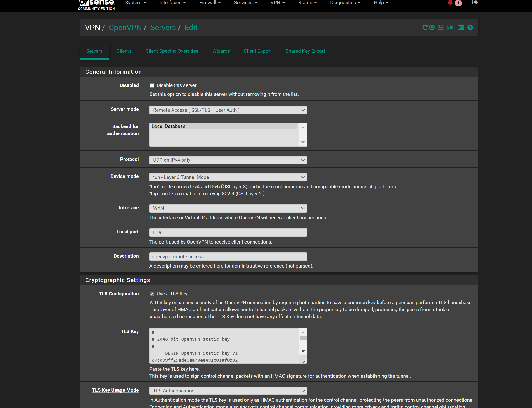Open the red notification bell

pos(450,3)
